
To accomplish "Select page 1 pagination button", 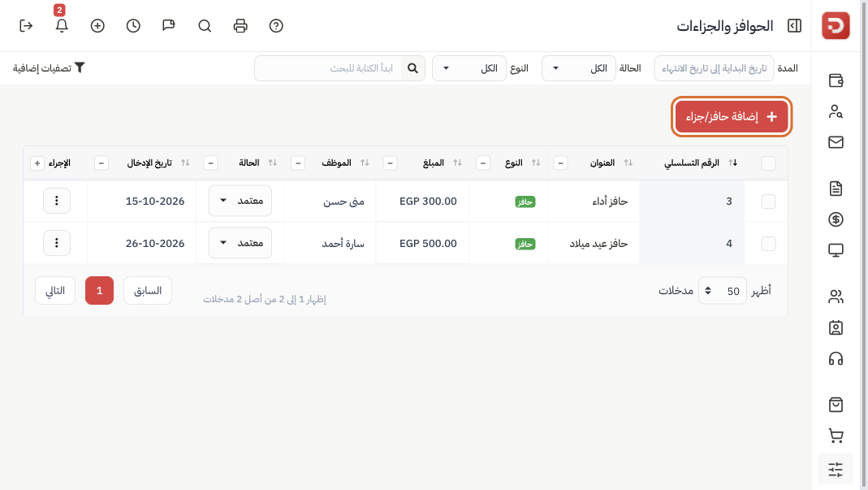I will point(99,290).
